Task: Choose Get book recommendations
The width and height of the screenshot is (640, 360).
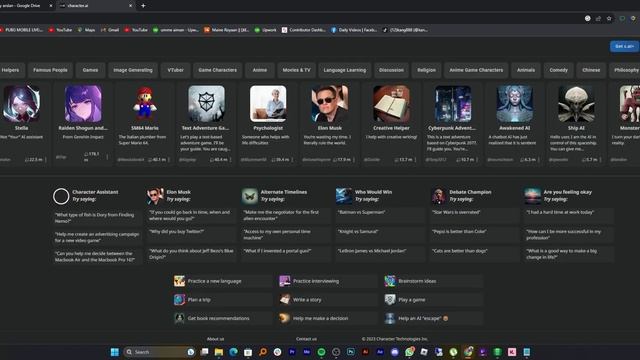Action: tap(222, 318)
